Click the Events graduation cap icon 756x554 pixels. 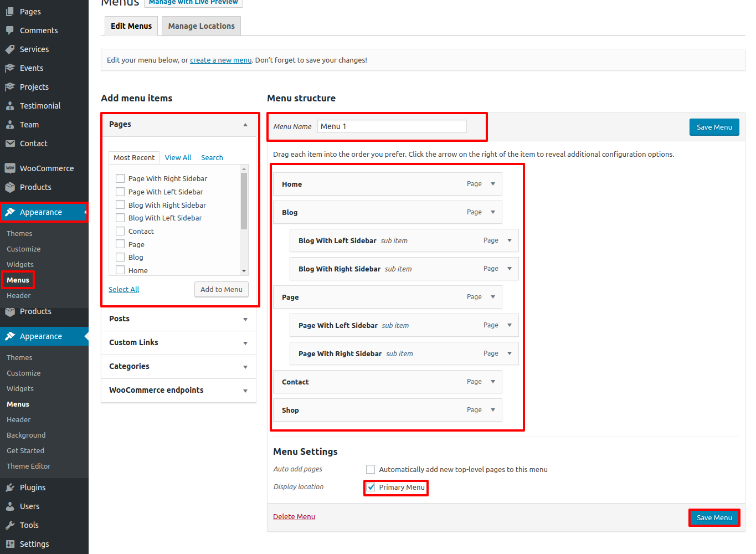point(10,68)
